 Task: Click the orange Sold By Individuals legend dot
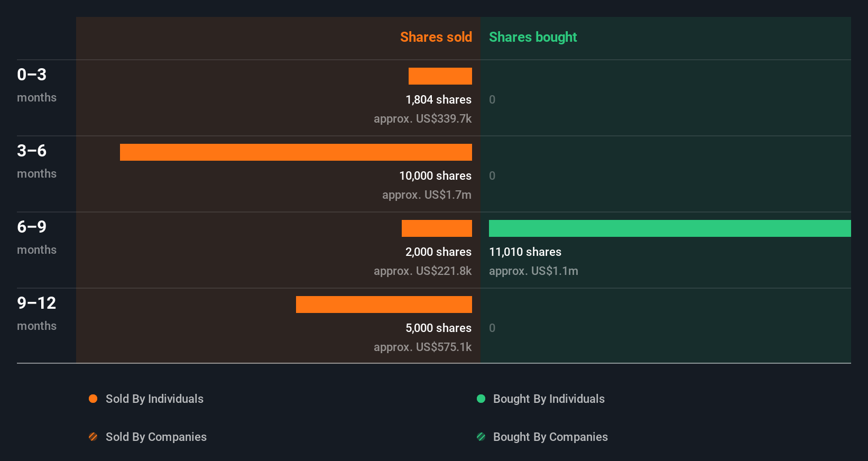(x=93, y=399)
